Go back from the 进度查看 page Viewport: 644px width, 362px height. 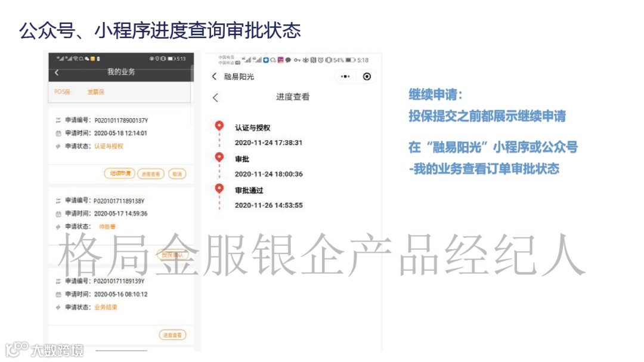[x=215, y=97]
